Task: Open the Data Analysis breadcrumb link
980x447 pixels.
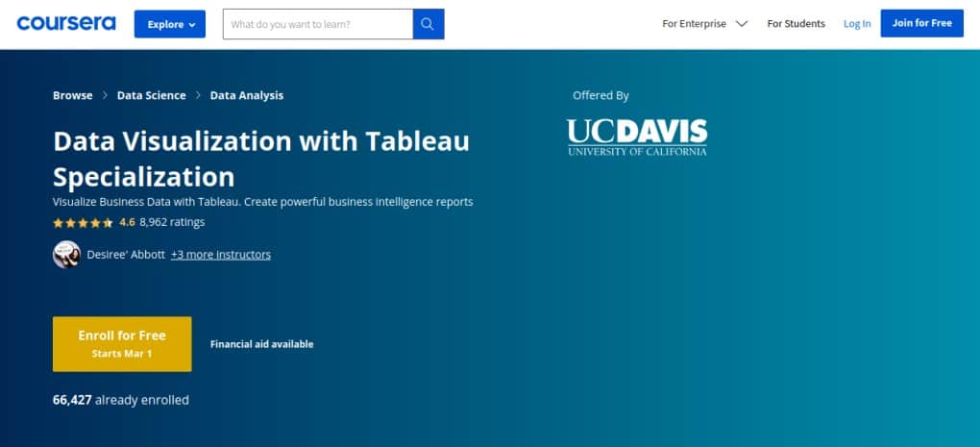Action: click(246, 96)
